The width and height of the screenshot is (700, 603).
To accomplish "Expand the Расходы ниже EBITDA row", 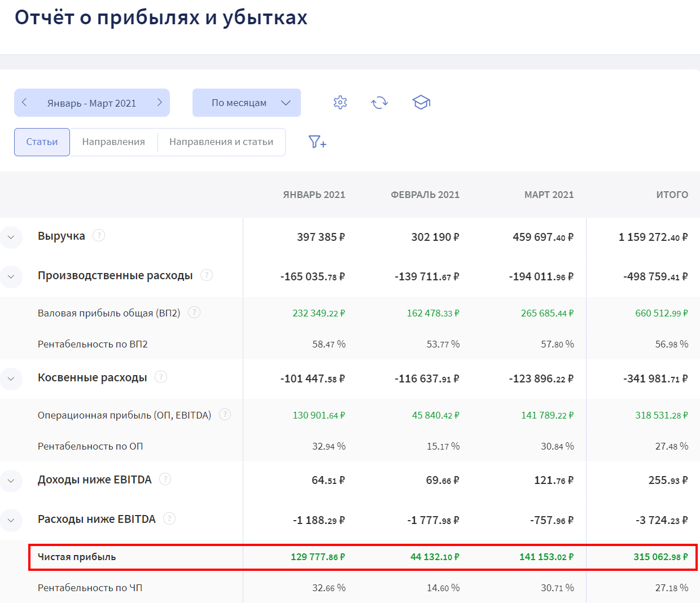I will (x=11, y=521).
